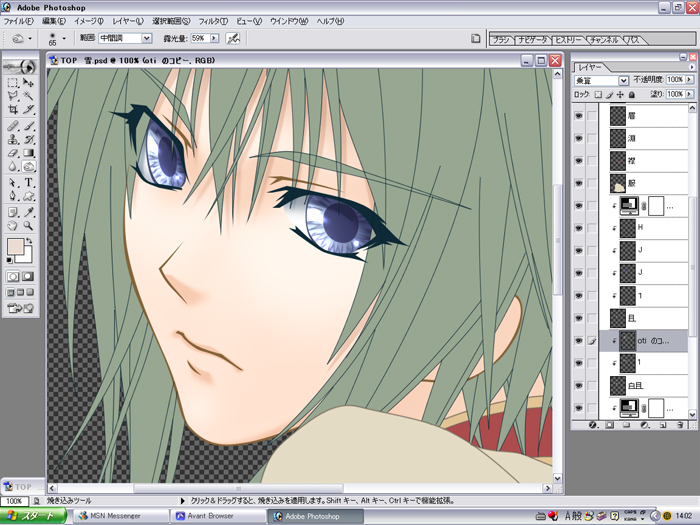Click the foreground color swatch

(15, 246)
